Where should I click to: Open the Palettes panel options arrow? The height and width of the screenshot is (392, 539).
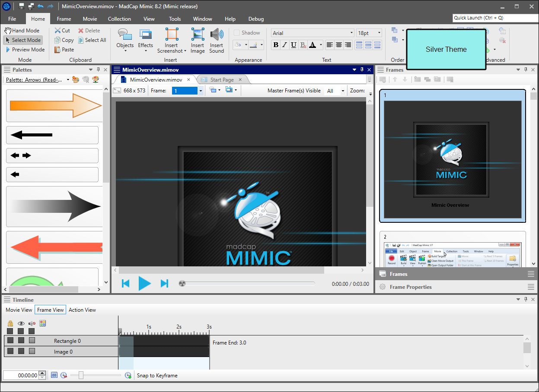coord(91,70)
